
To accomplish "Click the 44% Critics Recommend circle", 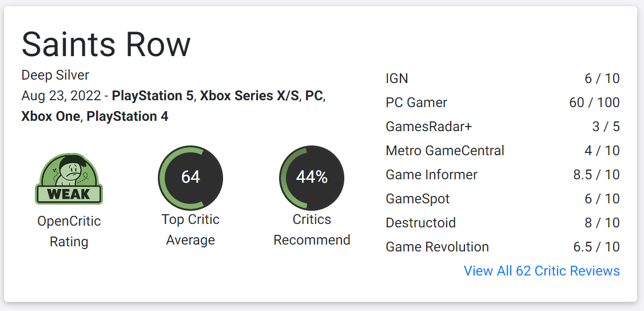I will [312, 178].
